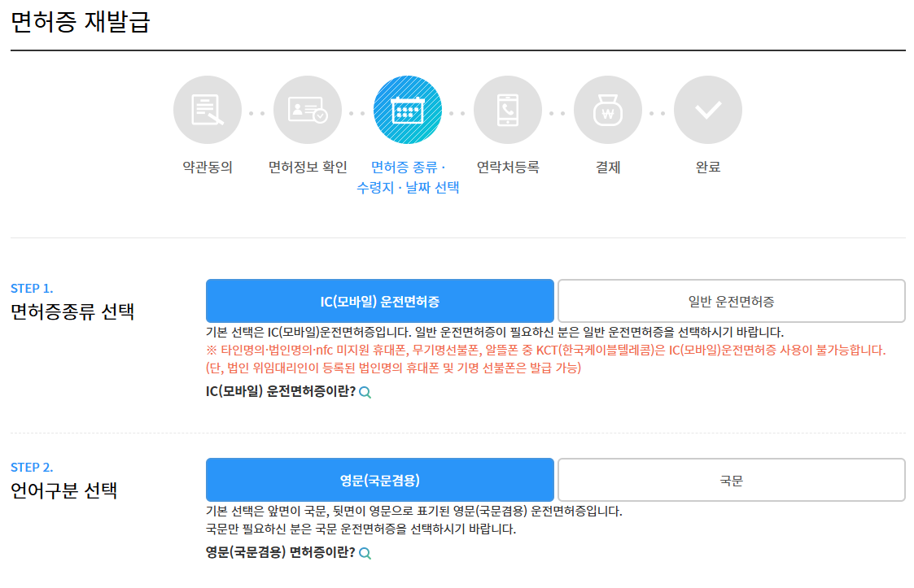
Task: Click the 연락처등록 phone step icon
Action: [x=508, y=109]
